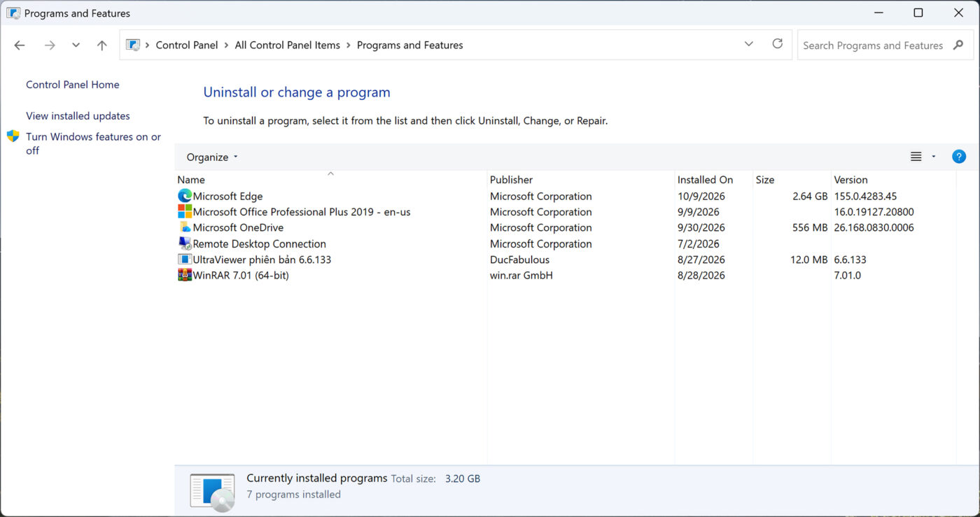Open the recent locations dropdown arrow
Image resolution: width=980 pixels, height=517 pixels.
tap(76, 45)
